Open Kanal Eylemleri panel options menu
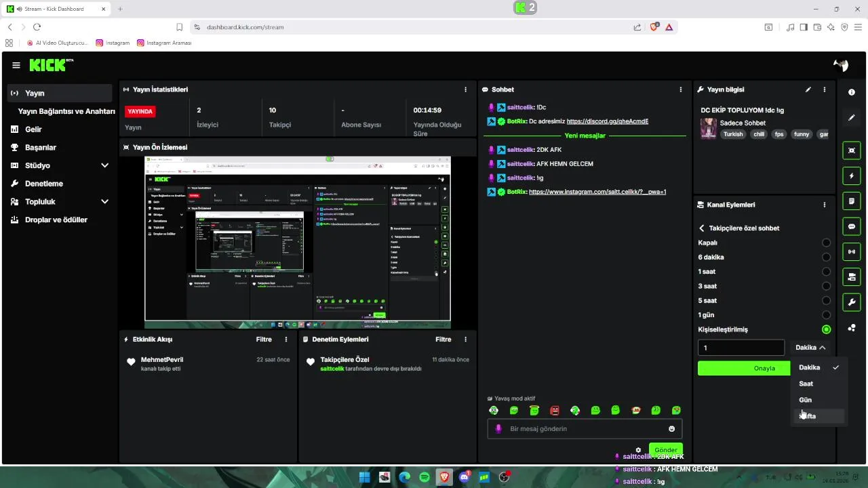The width and height of the screenshot is (868, 488). click(825, 205)
